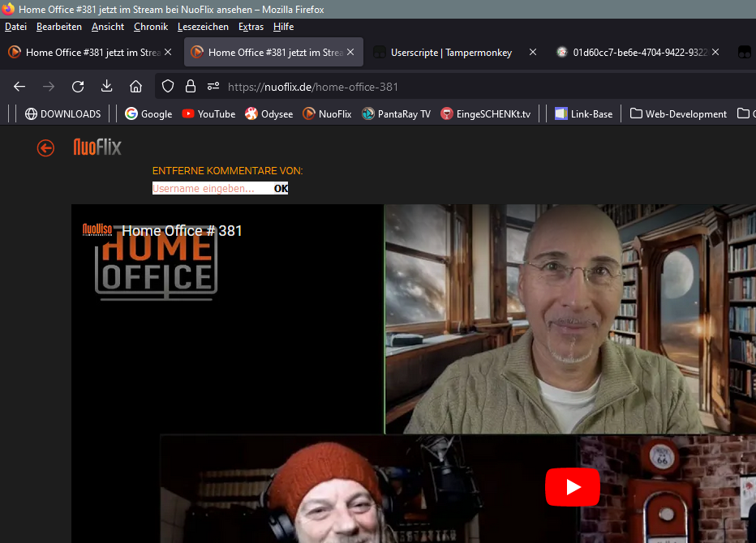Play the video with the red YouTube button
The image size is (756, 543).
click(x=572, y=487)
